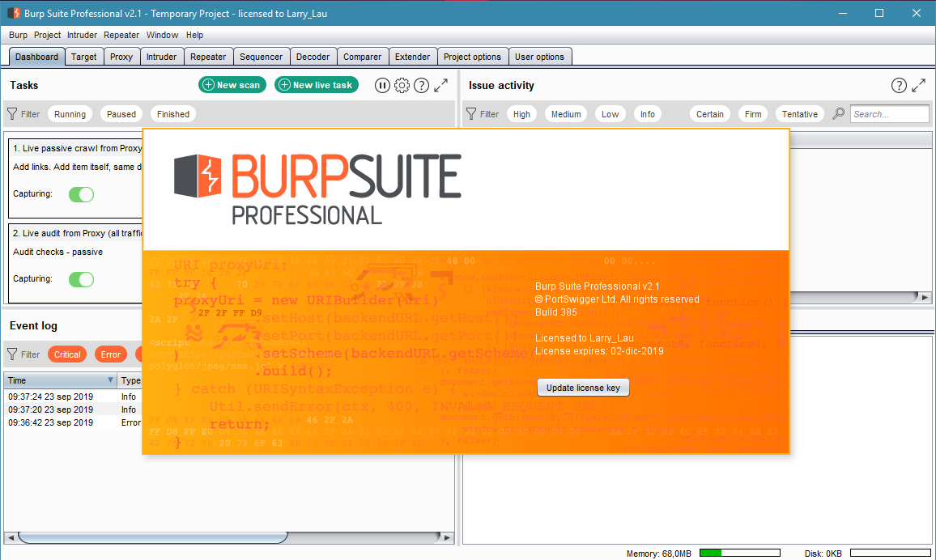Open the Burp menu
The image size is (936, 560).
(18, 35)
